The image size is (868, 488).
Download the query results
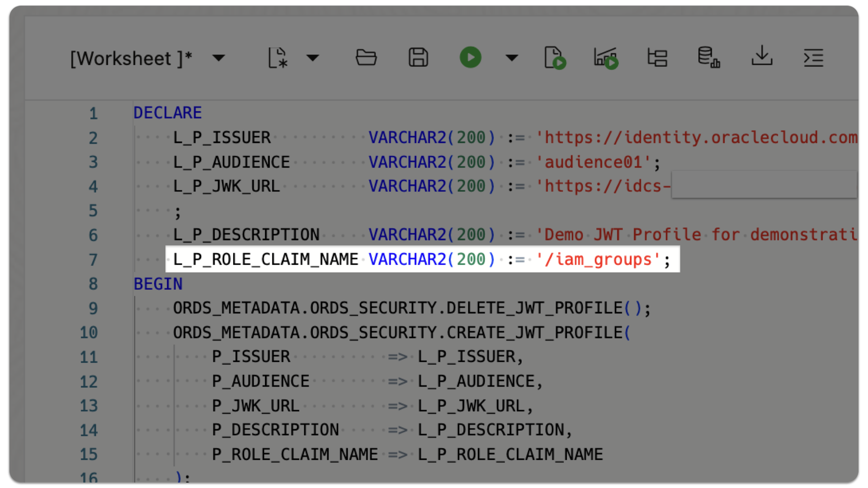tap(762, 57)
